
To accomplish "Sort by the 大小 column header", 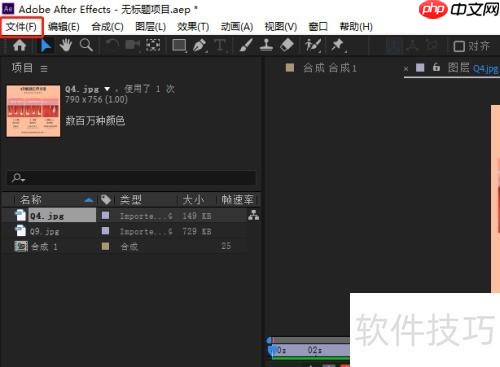I will (193, 200).
